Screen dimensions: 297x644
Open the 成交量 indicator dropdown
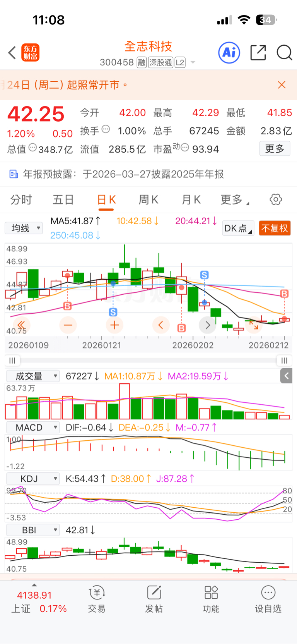coord(33,376)
